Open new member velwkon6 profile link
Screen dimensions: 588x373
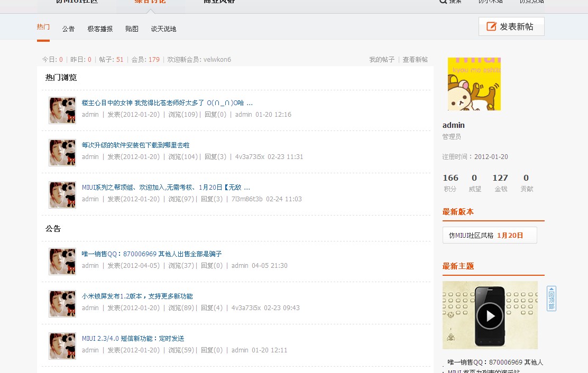(217, 60)
